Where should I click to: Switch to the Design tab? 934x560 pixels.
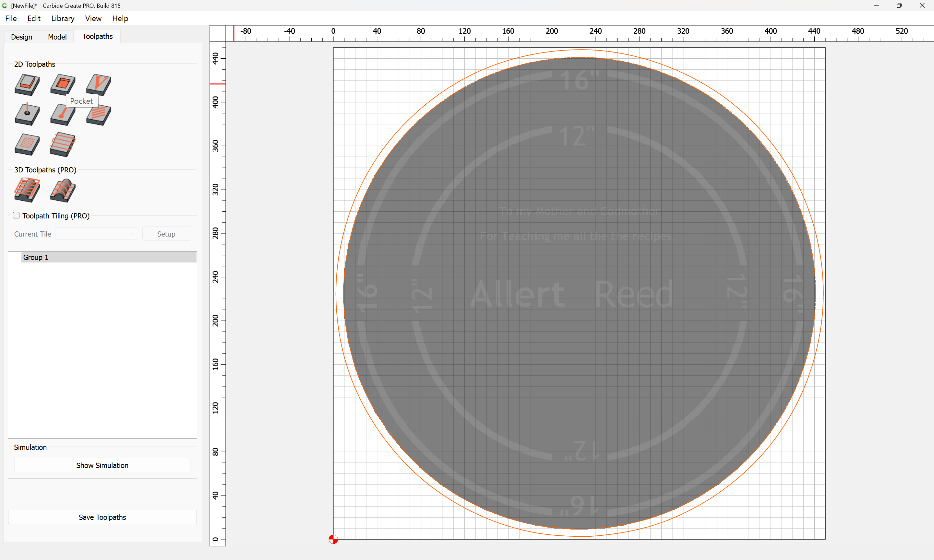pos(21,37)
